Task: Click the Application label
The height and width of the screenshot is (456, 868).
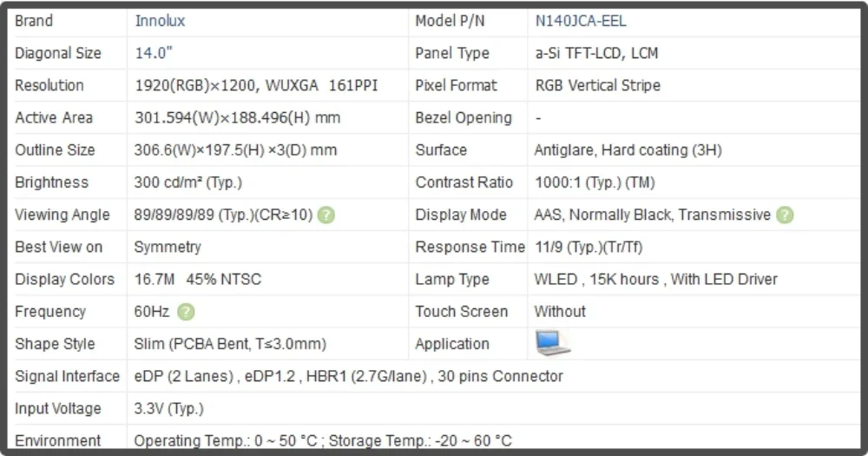Action: pyautogui.click(x=452, y=344)
